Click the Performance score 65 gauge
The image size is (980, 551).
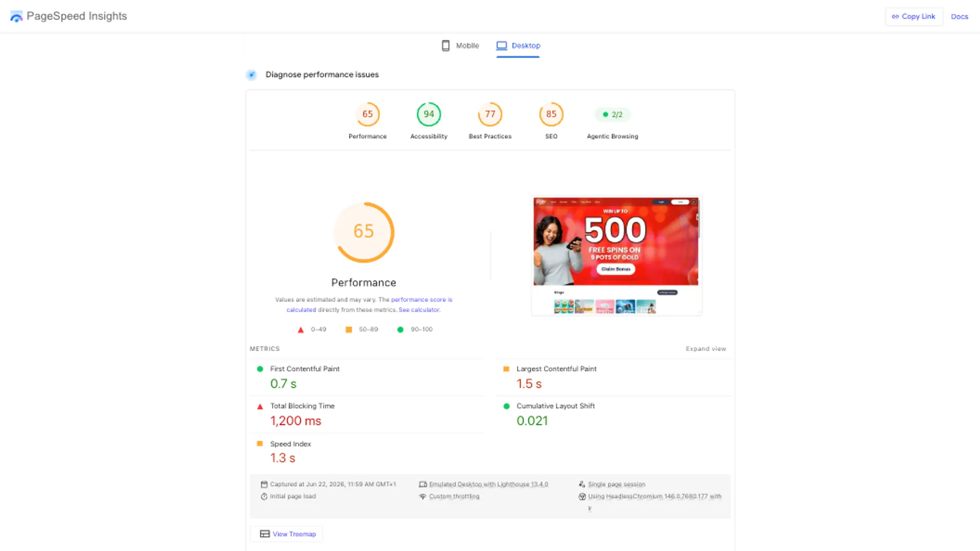click(367, 114)
